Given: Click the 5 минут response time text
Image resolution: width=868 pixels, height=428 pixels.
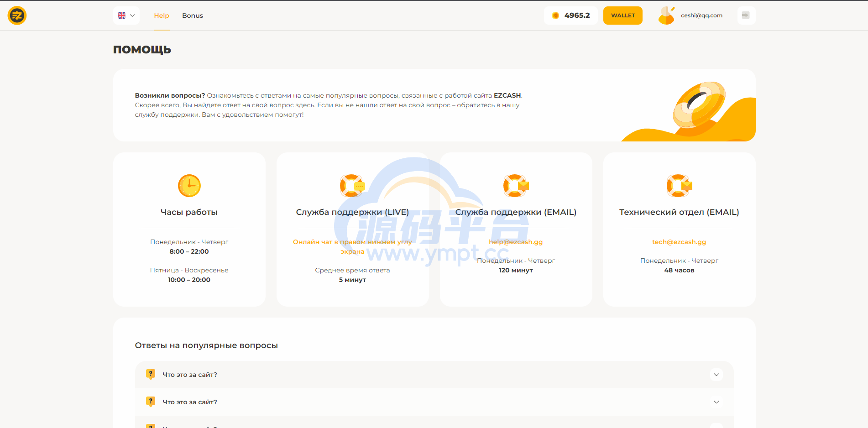Looking at the screenshot, I should point(352,280).
